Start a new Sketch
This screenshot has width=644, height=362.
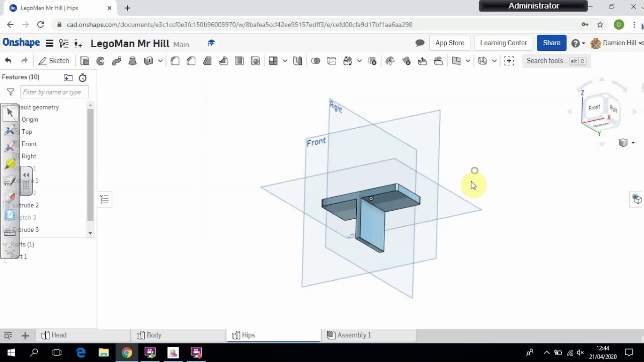(54, 61)
